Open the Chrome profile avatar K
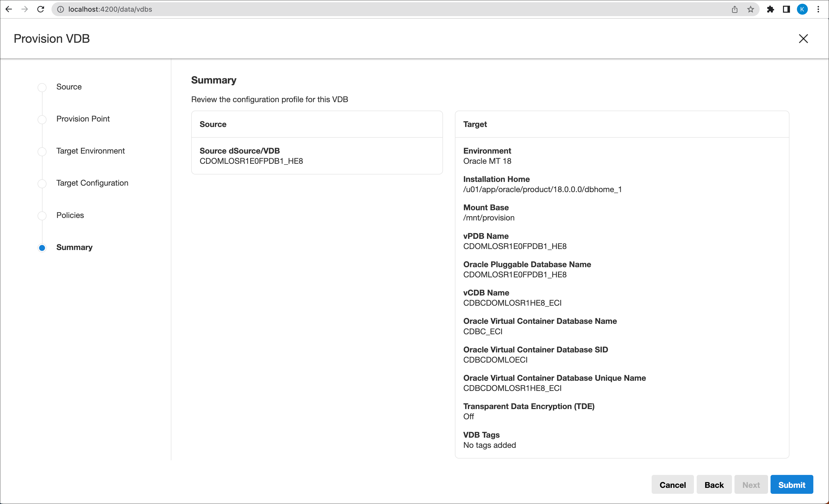Image resolution: width=829 pixels, height=504 pixels. (802, 9)
